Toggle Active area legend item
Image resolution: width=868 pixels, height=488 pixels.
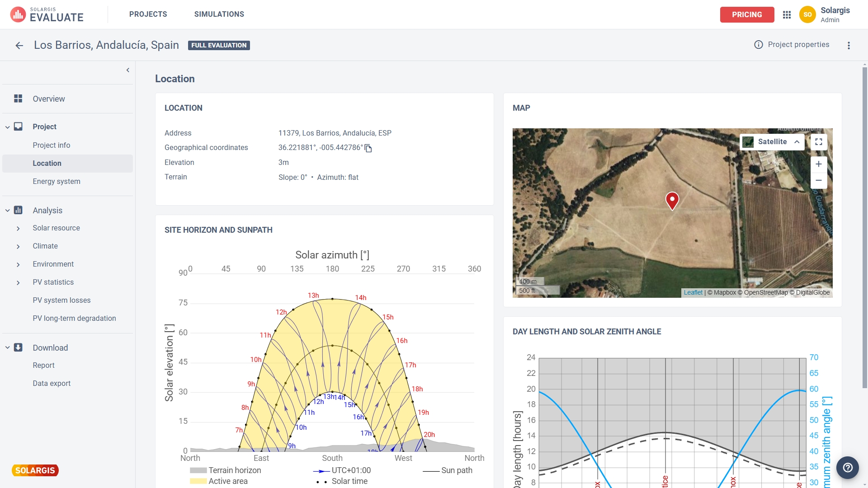[219, 481]
